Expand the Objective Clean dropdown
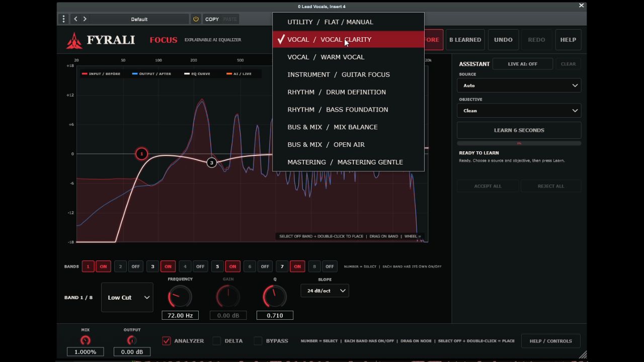The width and height of the screenshot is (644, 362). 519,111
